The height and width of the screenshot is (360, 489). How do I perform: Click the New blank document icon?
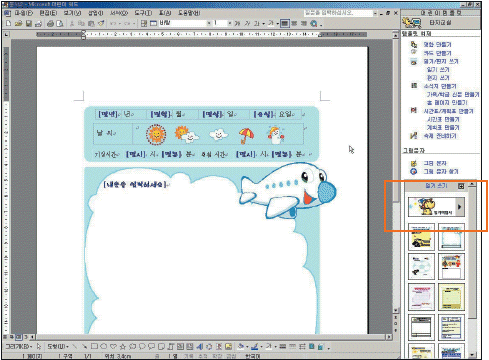(x=9, y=23)
